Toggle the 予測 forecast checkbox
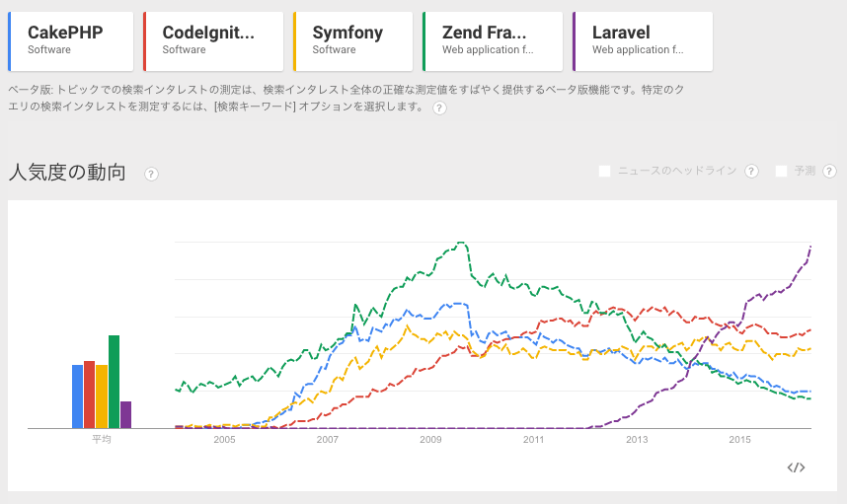The width and height of the screenshot is (847, 504). click(x=782, y=171)
